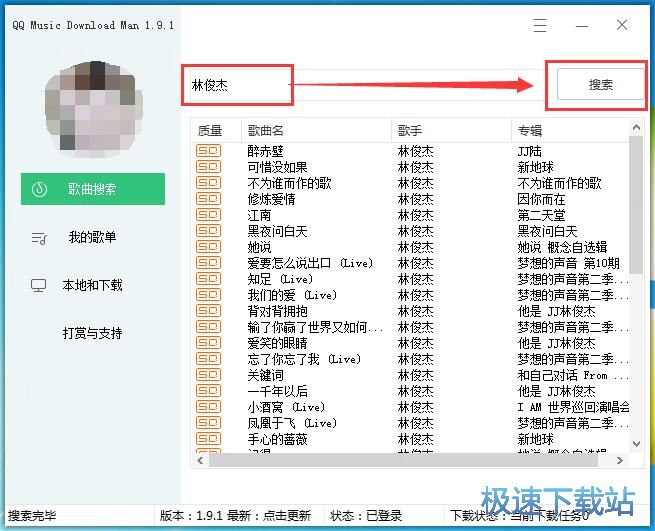
Task: Click the SQ quality icon for 修炼爱情
Action: (208, 199)
